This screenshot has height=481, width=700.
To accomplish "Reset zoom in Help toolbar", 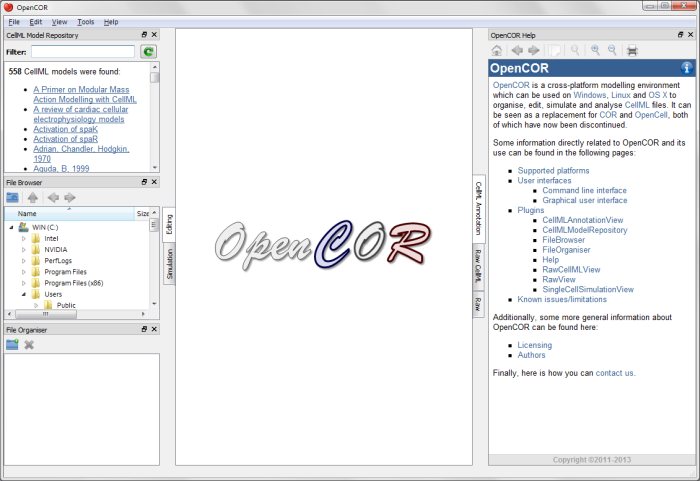I will point(575,50).
